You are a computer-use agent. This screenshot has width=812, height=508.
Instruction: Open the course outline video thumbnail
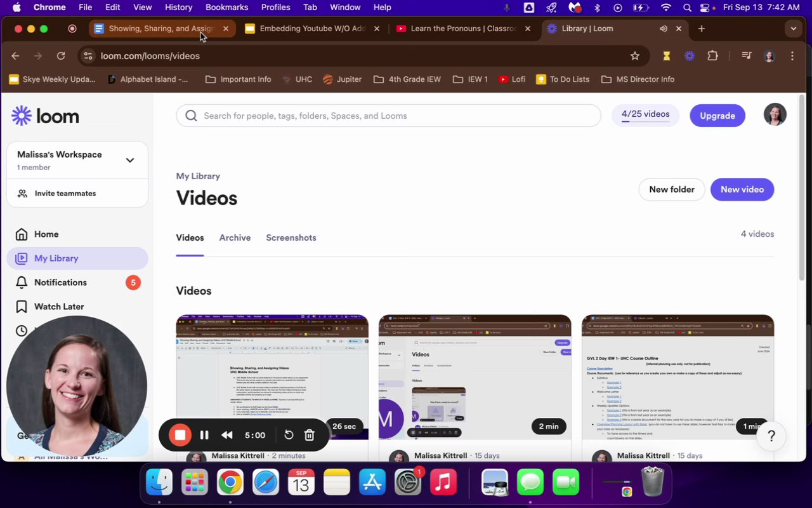[x=678, y=377]
